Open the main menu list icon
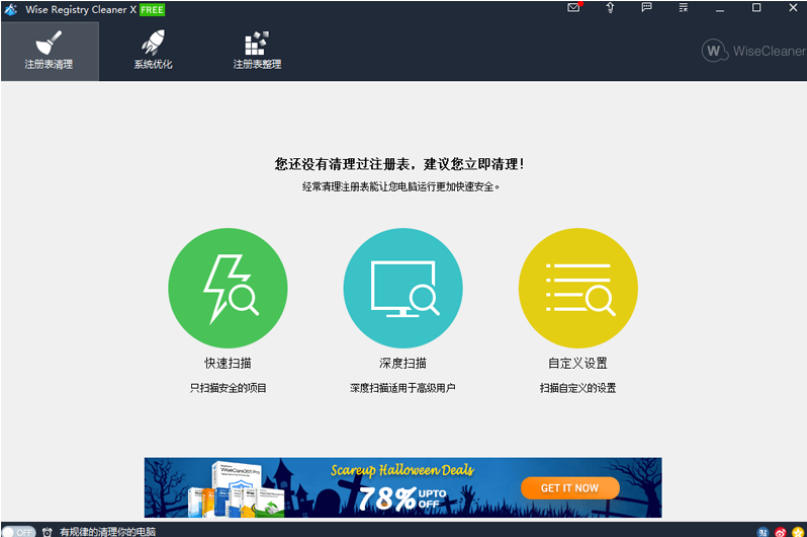This screenshot has width=807, height=537. [x=683, y=7]
